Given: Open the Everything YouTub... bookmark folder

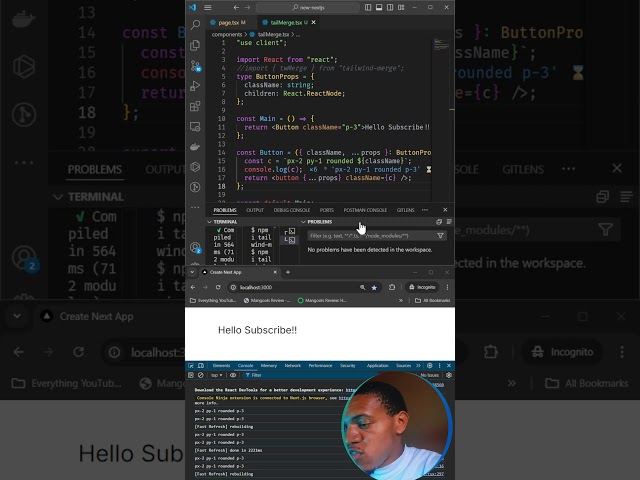Looking at the screenshot, I should [x=213, y=301].
